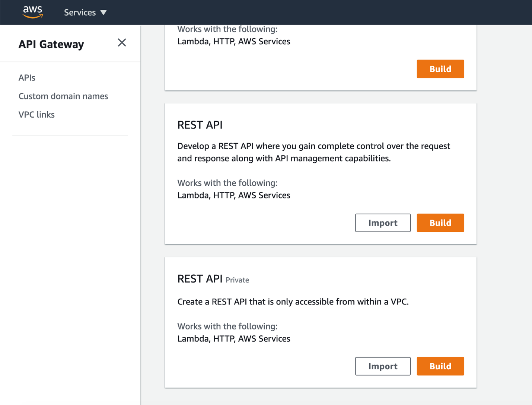Import a public REST API
This screenshot has height=405, width=532.
point(383,223)
